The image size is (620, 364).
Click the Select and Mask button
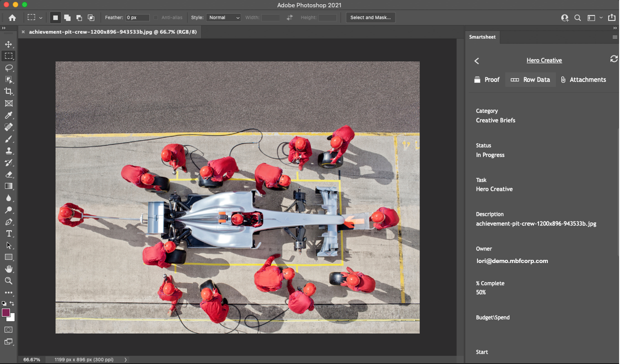coord(371,18)
